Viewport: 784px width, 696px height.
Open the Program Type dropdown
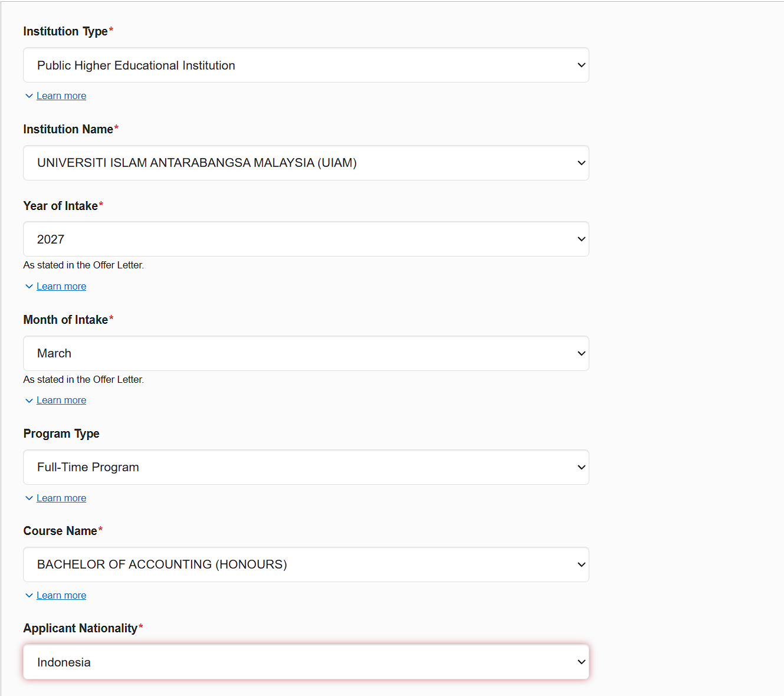click(x=306, y=467)
